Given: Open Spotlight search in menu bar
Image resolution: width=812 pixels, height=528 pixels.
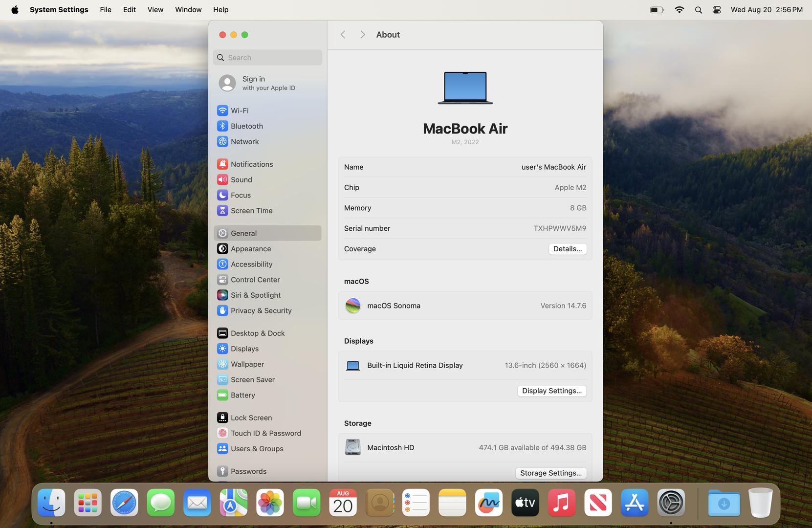Looking at the screenshot, I should coord(698,10).
